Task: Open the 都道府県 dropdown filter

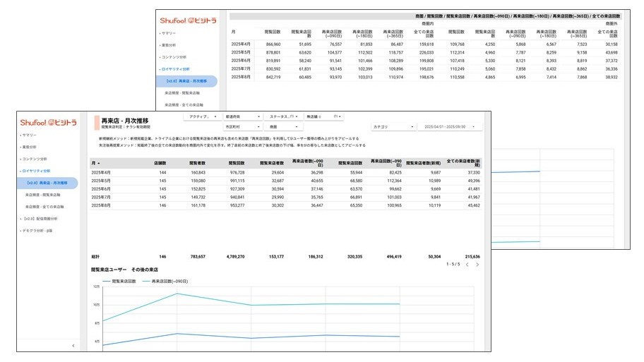Action: tap(241, 116)
